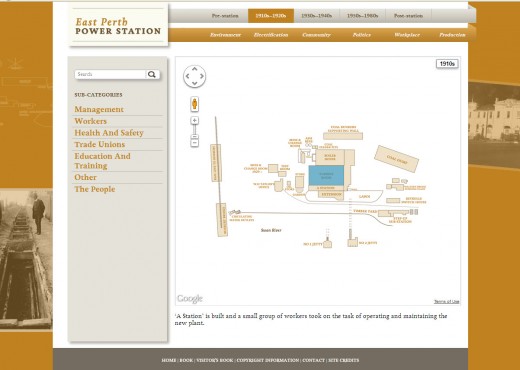The height and width of the screenshot is (370, 520).
Task: Open the Community menu item
Action: click(x=316, y=35)
